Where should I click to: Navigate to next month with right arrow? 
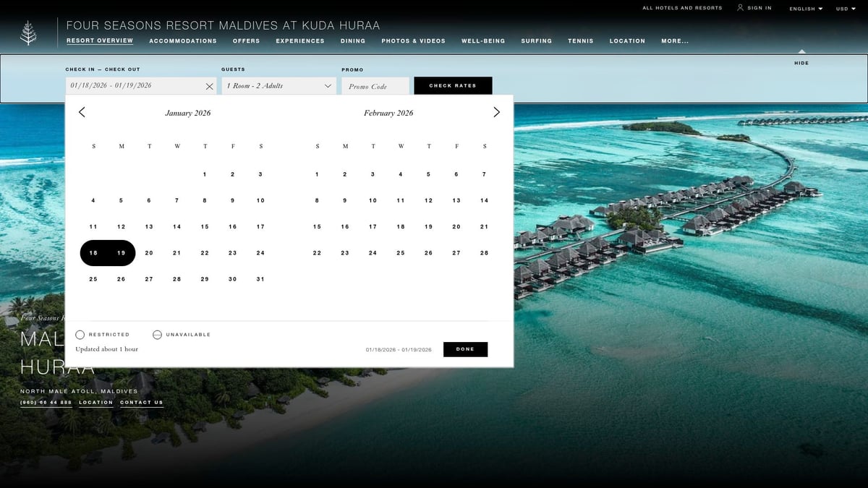[496, 112]
